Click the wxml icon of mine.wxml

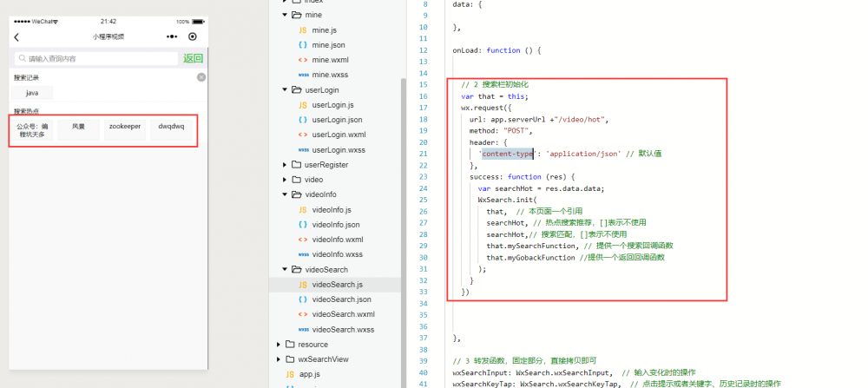tap(303, 60)
